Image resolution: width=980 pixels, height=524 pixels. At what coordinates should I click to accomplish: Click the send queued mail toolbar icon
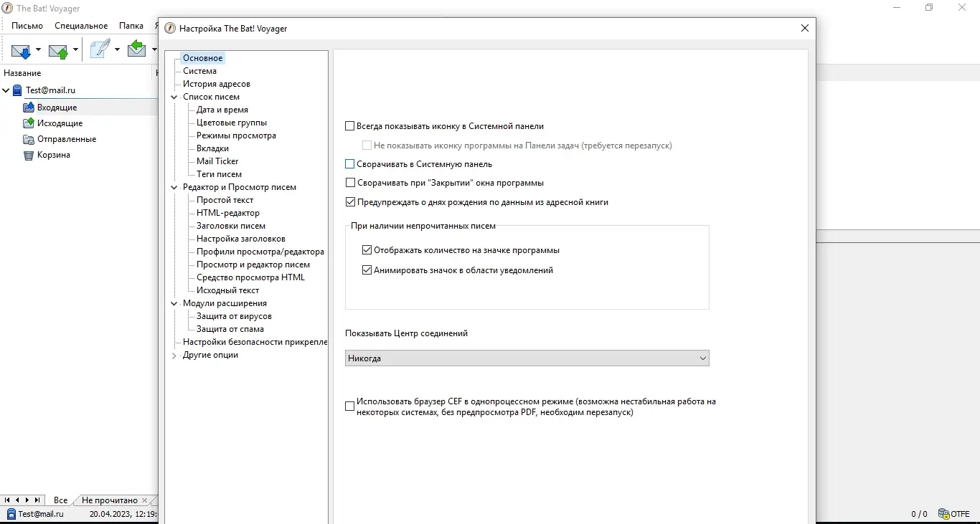pyautogui.click(x=58, y=50)
